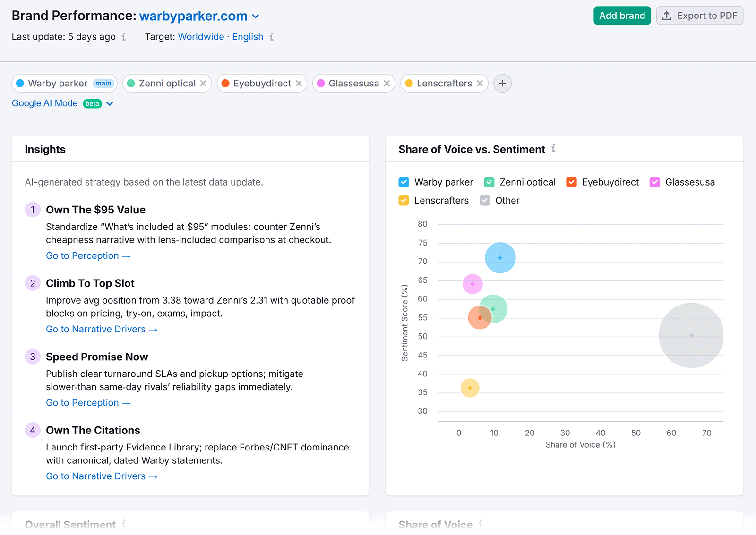The width and height of the screenshot is (756, 535).
Task: Open the Google AI Mode dropdown
Action: tap(110, 103)
